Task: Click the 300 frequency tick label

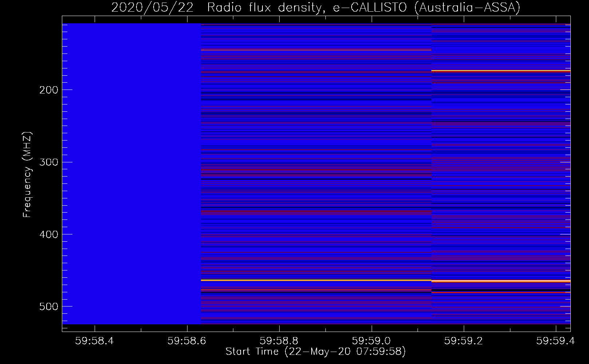Action: point(49,162)
